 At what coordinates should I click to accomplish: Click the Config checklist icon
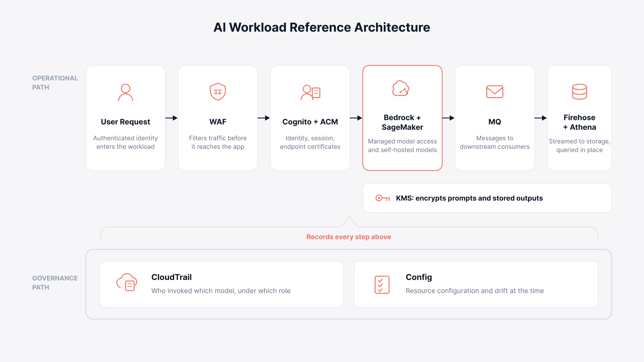[382, 285]
